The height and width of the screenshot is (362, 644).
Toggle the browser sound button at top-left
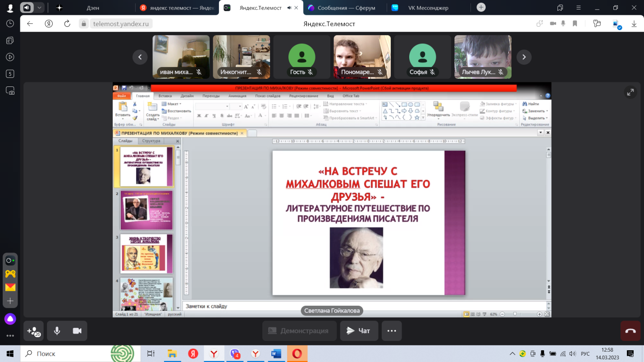coord(27,8)
